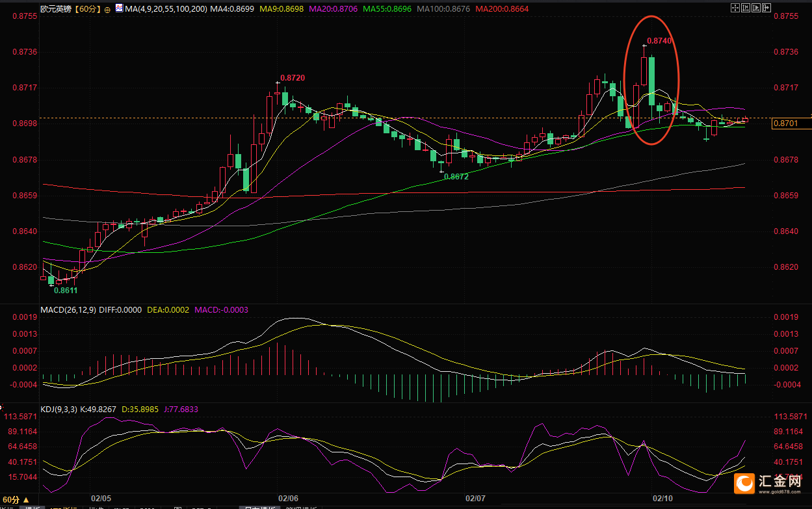The image size is (812, 509).
Task: Click the crosshair cursor icon
Action: pyautogui.click(x=735, y=8)
